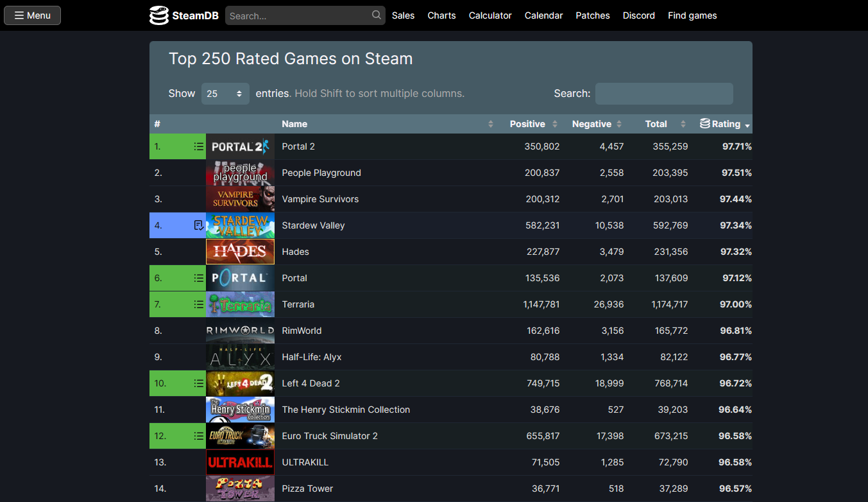Open the Calculator page
The image size is (868, 502).
(x=490, y=15)
